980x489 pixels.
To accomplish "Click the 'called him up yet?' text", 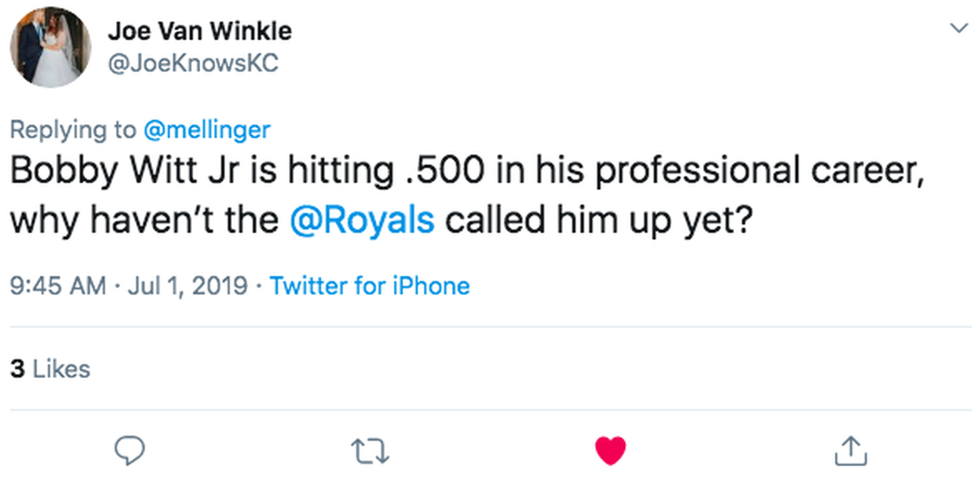I will click(x=599, y=219).
